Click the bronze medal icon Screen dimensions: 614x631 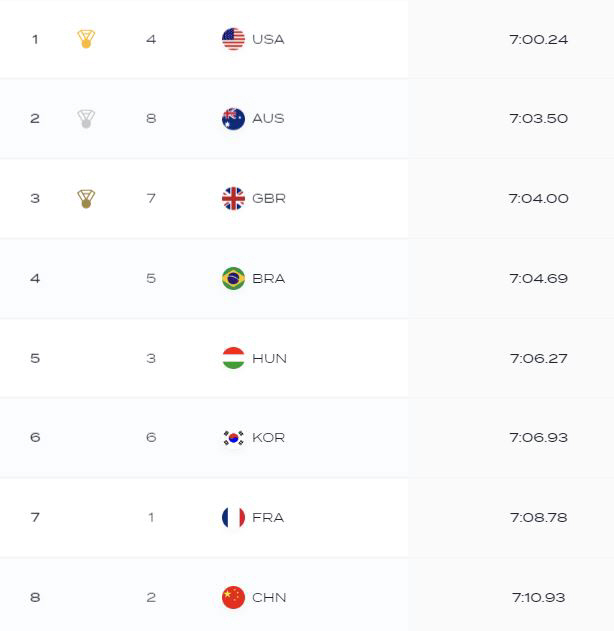click(x=86, y=198)
